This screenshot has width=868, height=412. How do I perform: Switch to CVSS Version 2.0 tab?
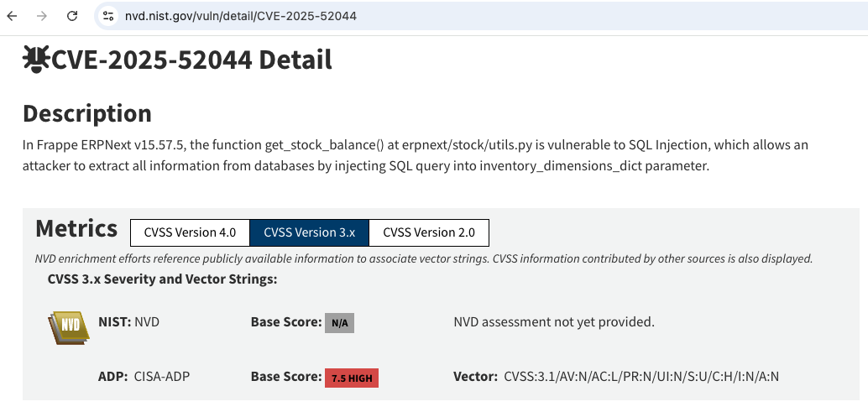(429, 232)
